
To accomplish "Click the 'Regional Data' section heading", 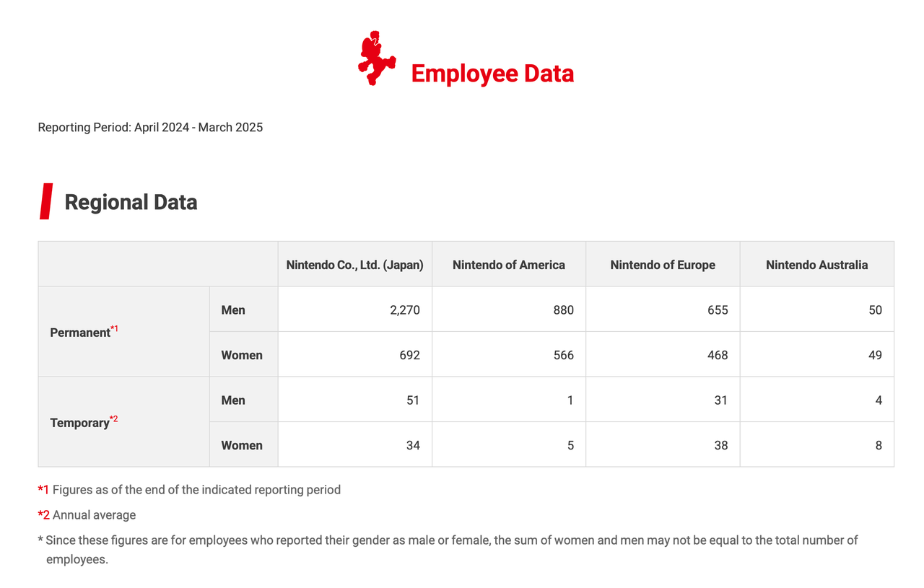I will pyautogui.click(x=131, y=202).
